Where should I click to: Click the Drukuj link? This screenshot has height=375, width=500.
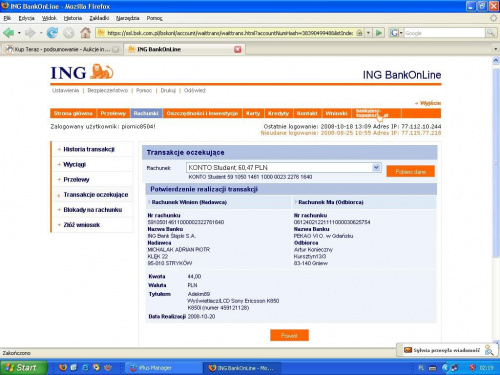pos(168,90)
